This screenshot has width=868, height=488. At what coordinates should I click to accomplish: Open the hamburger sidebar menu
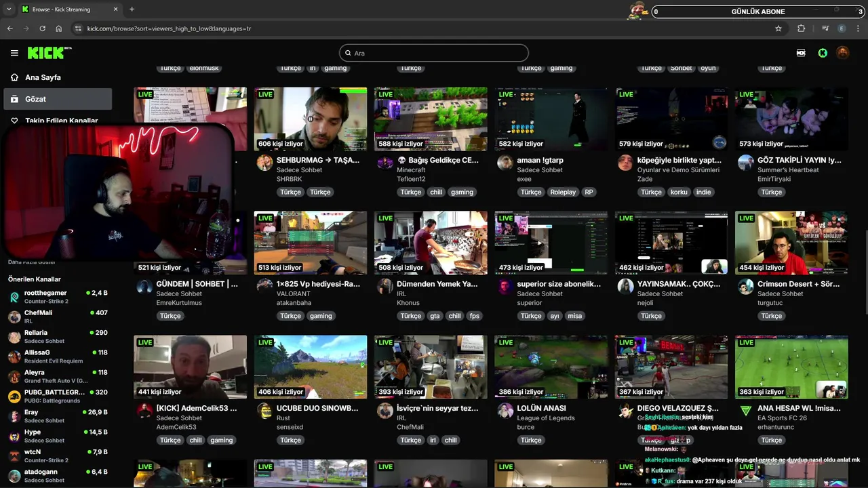pos(14,53)
